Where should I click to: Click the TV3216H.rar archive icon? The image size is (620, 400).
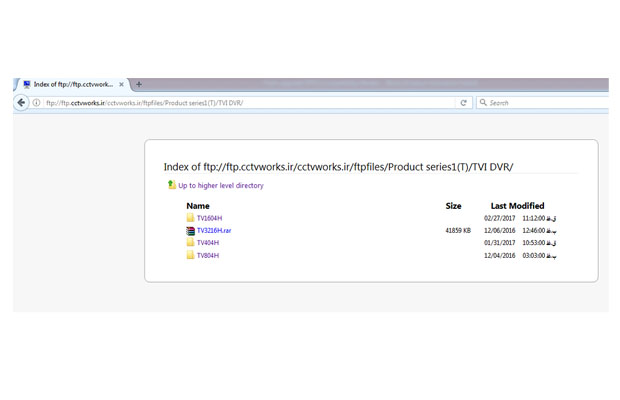click(191, 230)
